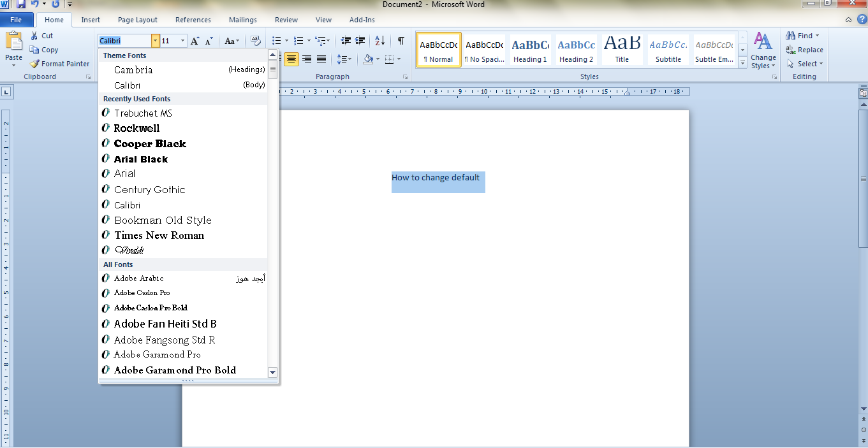Open the File tab

(16, 20)
